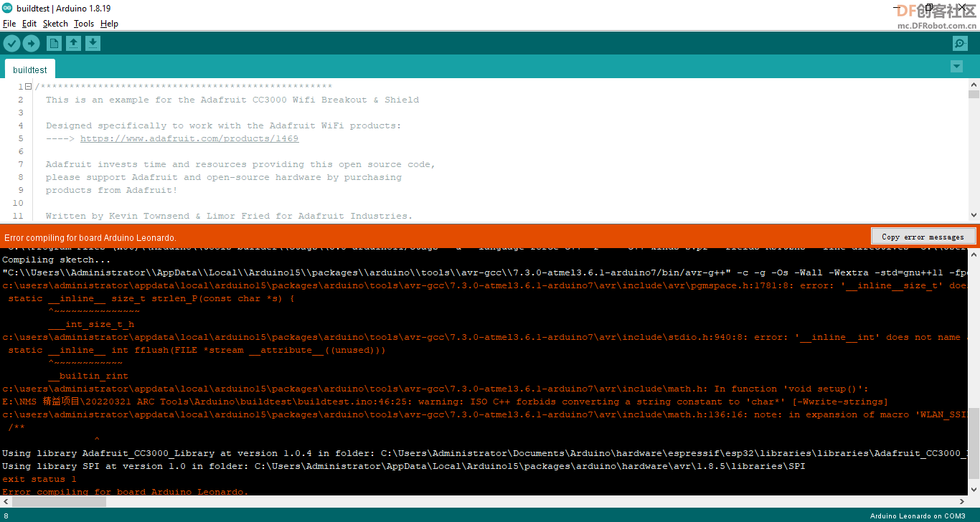Image resolution: width=980 pixels, height=522 pixels.
Task: Click the 'Designed specifically to work' comment line
Action: pos(224,125)
